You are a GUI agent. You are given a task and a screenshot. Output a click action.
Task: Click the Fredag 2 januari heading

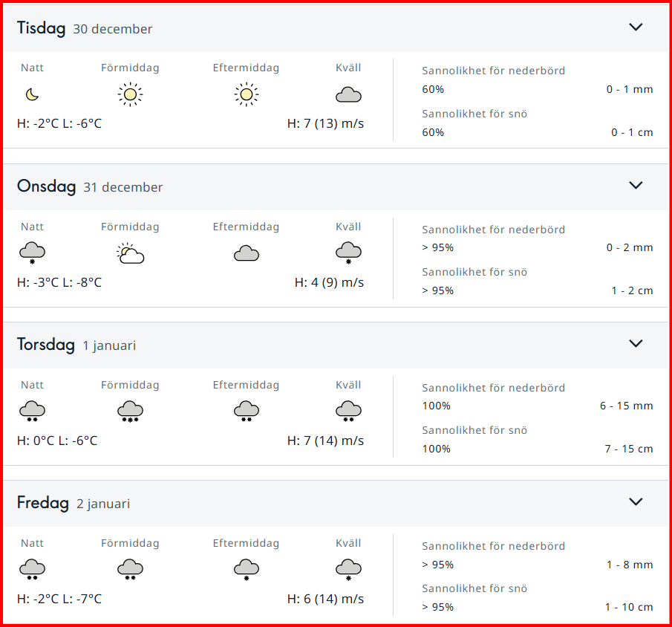point(74,503)
